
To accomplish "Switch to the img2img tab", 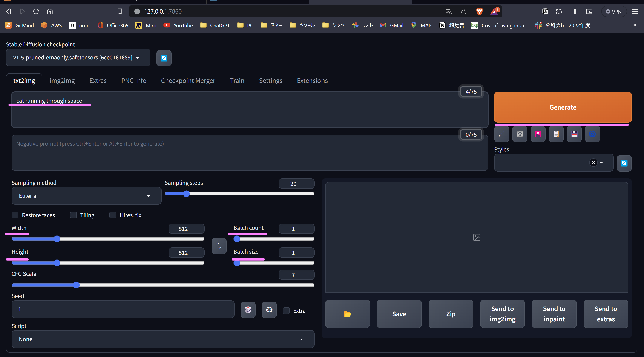I will (x=62, y=81).
